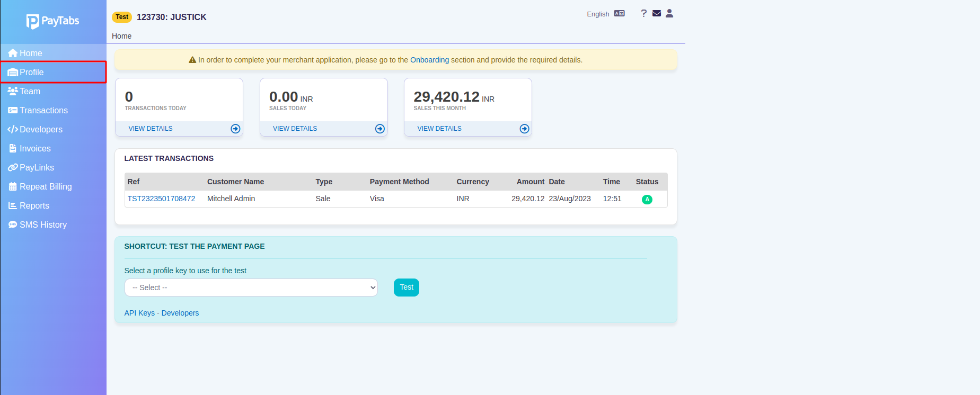Click the Developers code brackets icon

(x=13, y=129)
